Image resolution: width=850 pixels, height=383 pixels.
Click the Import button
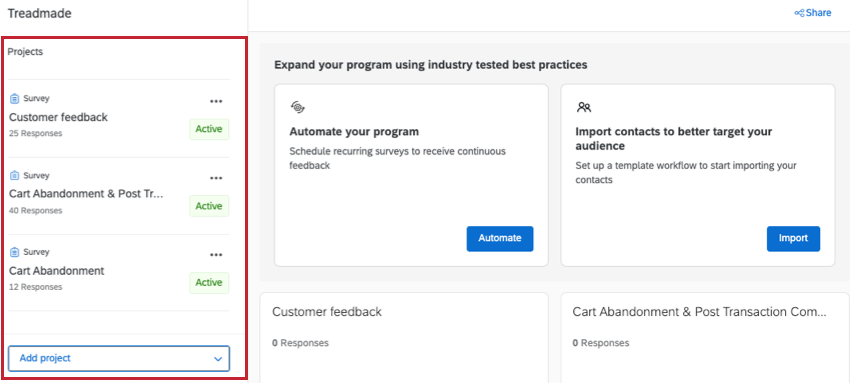pos(793,238)
